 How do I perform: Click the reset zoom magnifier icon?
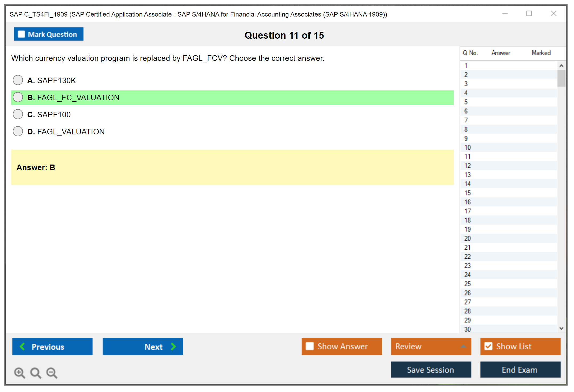[36, 373]
